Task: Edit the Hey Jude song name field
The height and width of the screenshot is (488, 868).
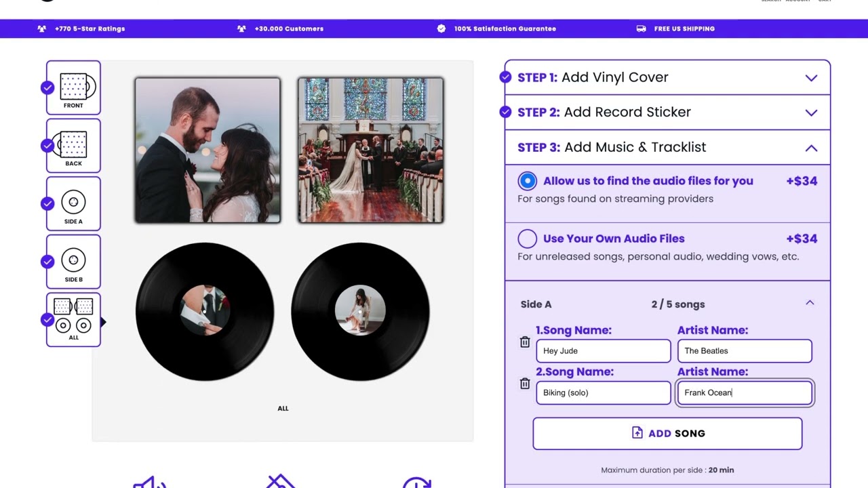Action: click(604, 351)
